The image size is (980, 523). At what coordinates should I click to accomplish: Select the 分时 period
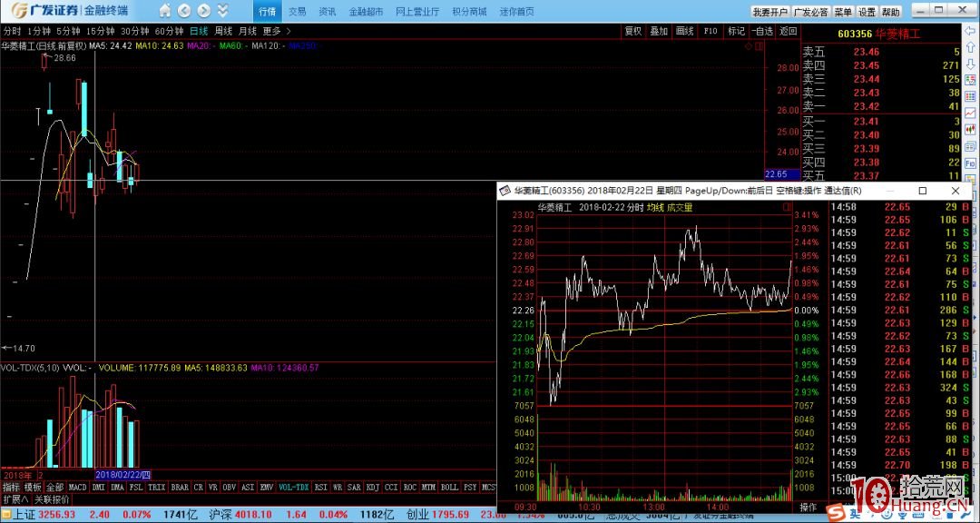[x=12, y=31]
